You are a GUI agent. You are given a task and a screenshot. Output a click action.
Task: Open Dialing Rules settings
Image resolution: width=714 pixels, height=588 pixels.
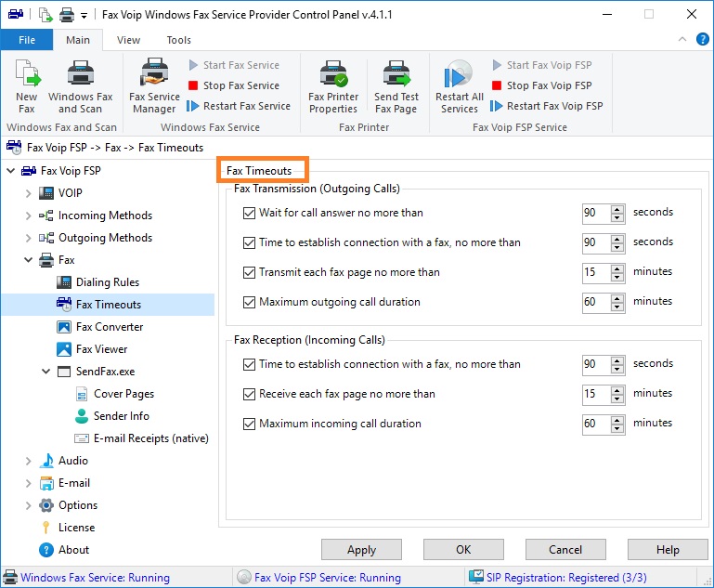pos(108,282)
